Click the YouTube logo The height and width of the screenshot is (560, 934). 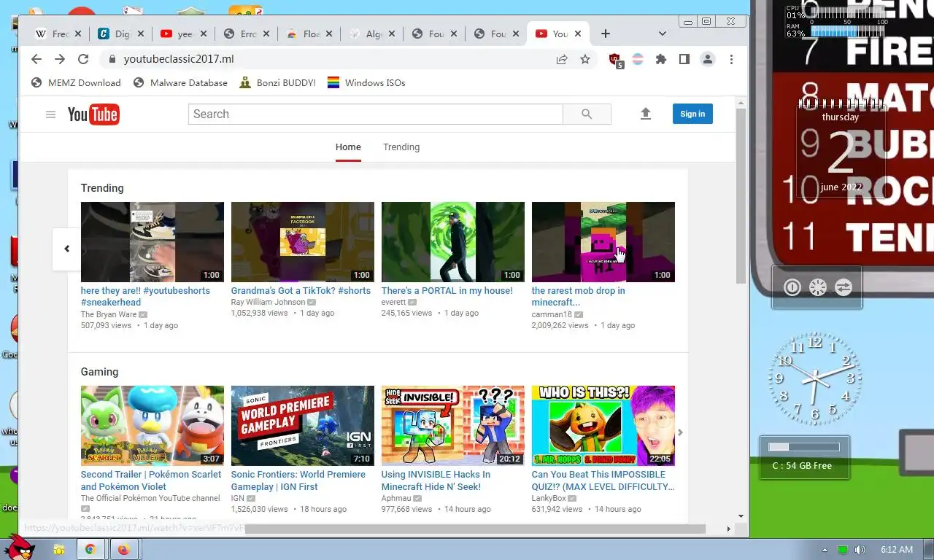pos(93,114)
